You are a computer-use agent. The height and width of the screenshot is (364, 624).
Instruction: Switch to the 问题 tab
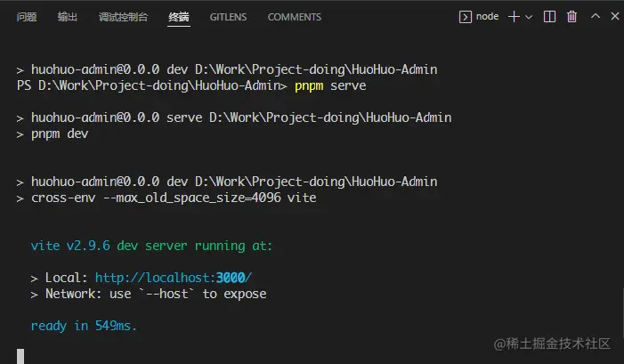click(27, 17)
